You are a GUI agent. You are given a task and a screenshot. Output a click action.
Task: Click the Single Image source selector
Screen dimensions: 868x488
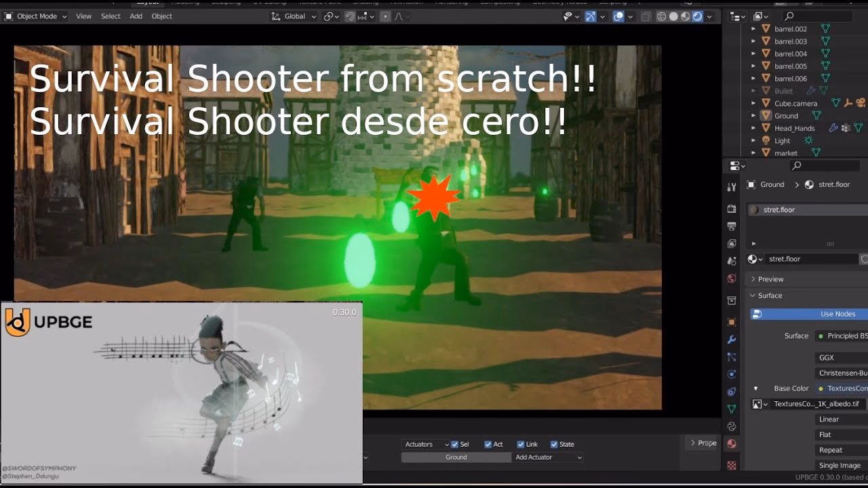pyautogui.click(x=842, y=466)
